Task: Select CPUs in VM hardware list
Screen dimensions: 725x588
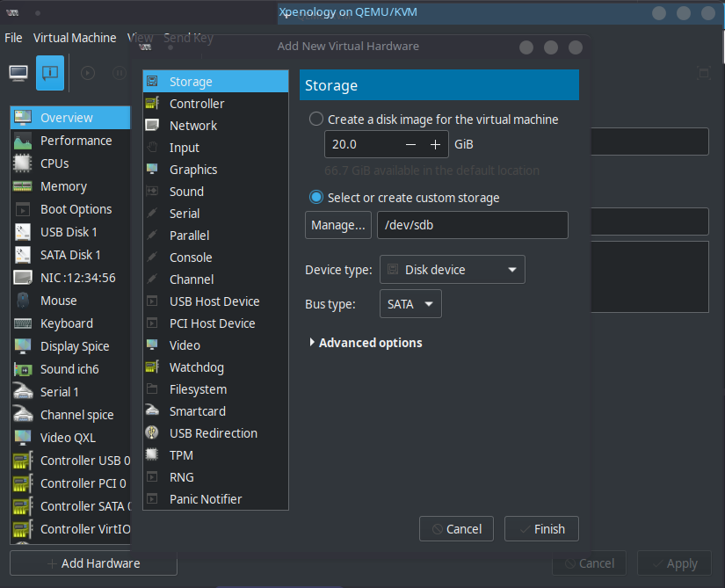Action: pos(70,163)
